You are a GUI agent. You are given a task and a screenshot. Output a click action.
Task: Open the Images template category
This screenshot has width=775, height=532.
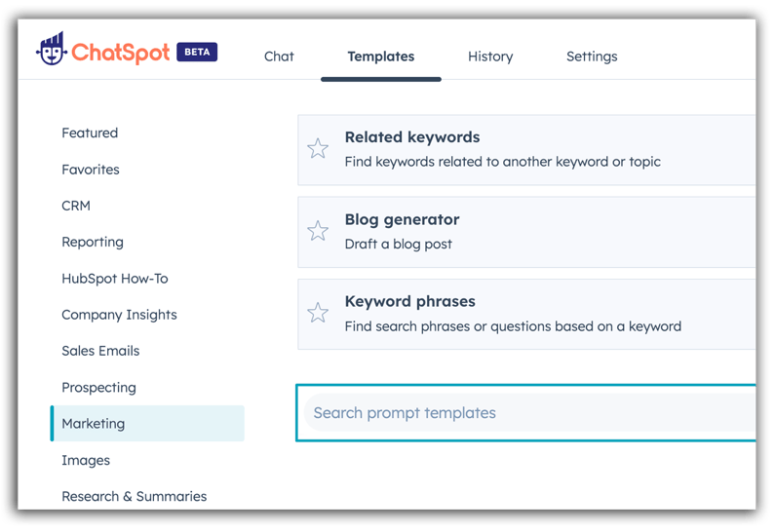pos(86,460)
